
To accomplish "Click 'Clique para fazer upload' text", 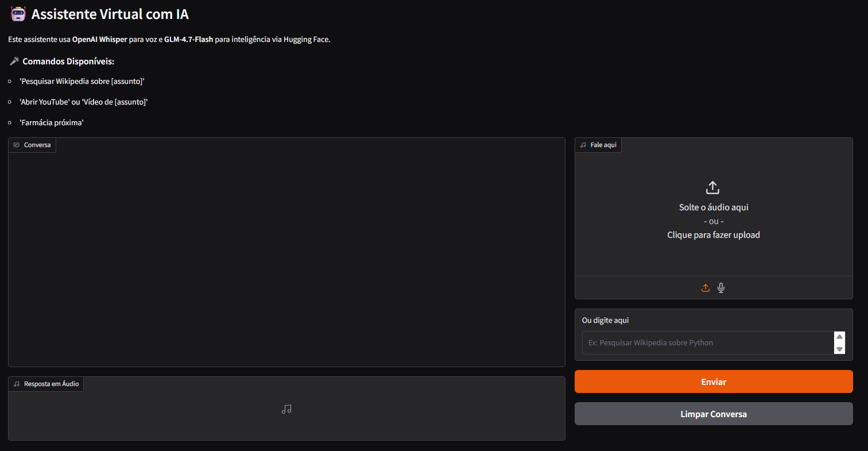I will [714, 234].
